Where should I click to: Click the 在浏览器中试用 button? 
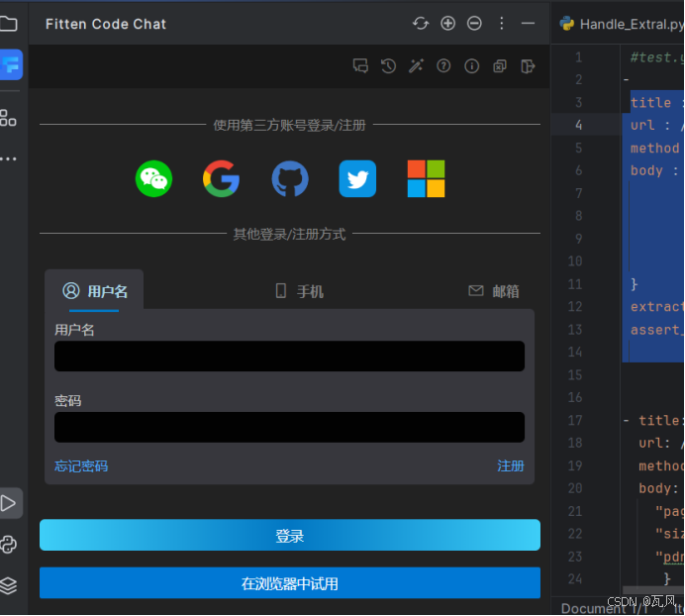(x=290, y=583)
